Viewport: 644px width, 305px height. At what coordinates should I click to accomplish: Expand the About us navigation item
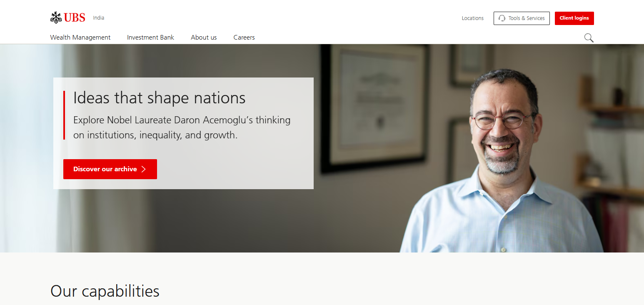tap(204, 37)
